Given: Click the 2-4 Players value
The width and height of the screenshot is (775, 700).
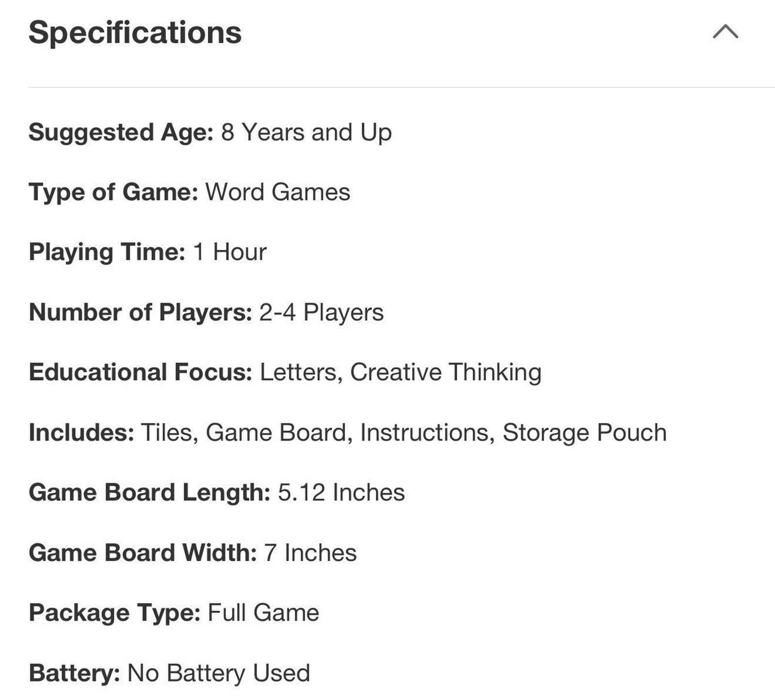Looking at the screenshot, I should point(322,312).
